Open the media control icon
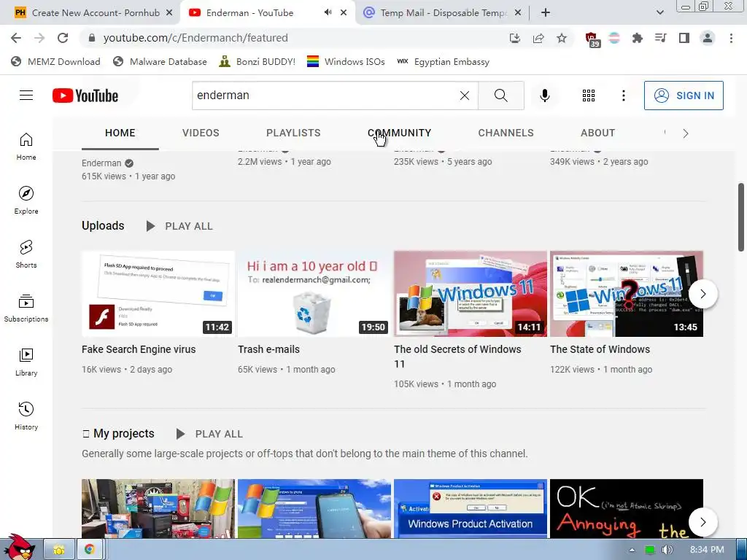 [x=660, y=38]
